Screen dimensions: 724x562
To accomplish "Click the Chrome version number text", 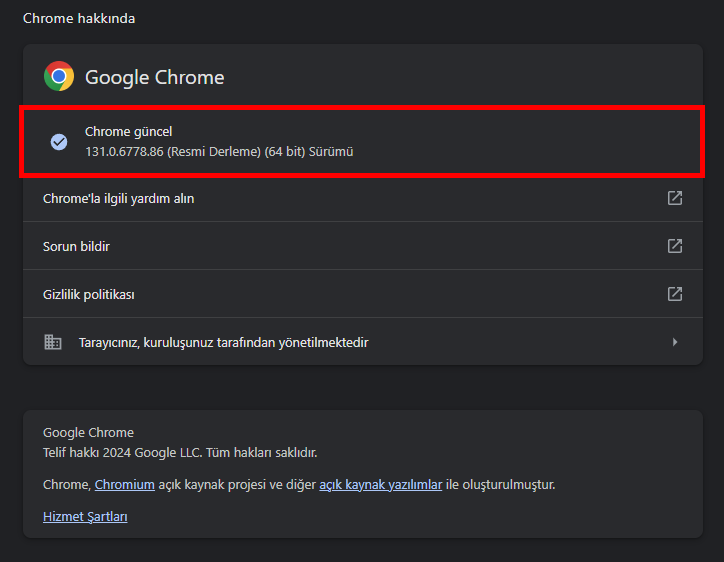I will click(x=219, y=152).
